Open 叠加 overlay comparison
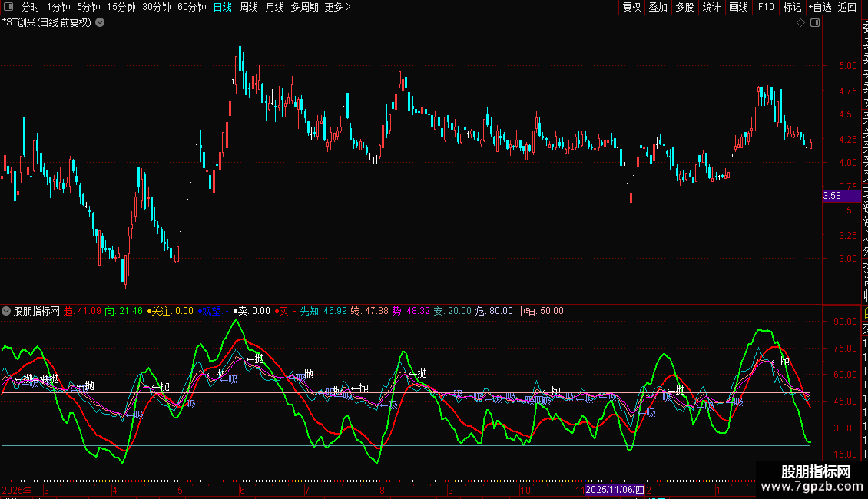The width and height of the screenshot is (868, 499). tap(658, 7)
